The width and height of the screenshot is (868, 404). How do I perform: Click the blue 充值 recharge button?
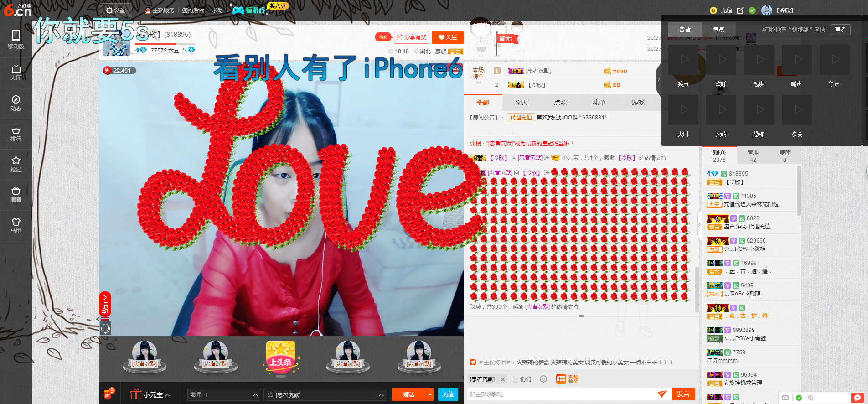(448, 394)
